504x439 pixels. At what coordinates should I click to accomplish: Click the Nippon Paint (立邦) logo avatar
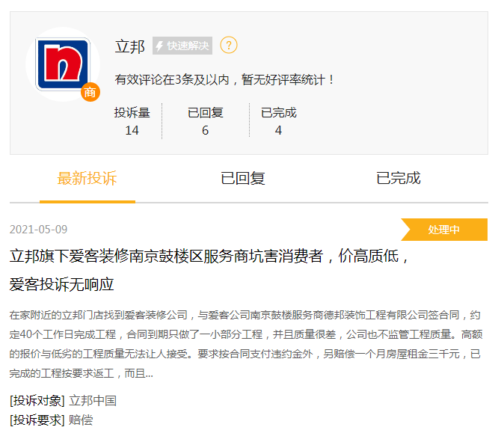pyautogui.click(x=63, y=64)
